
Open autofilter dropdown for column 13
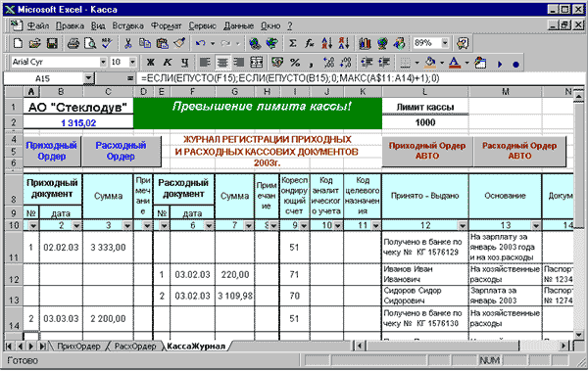click(x=536, y=225)
